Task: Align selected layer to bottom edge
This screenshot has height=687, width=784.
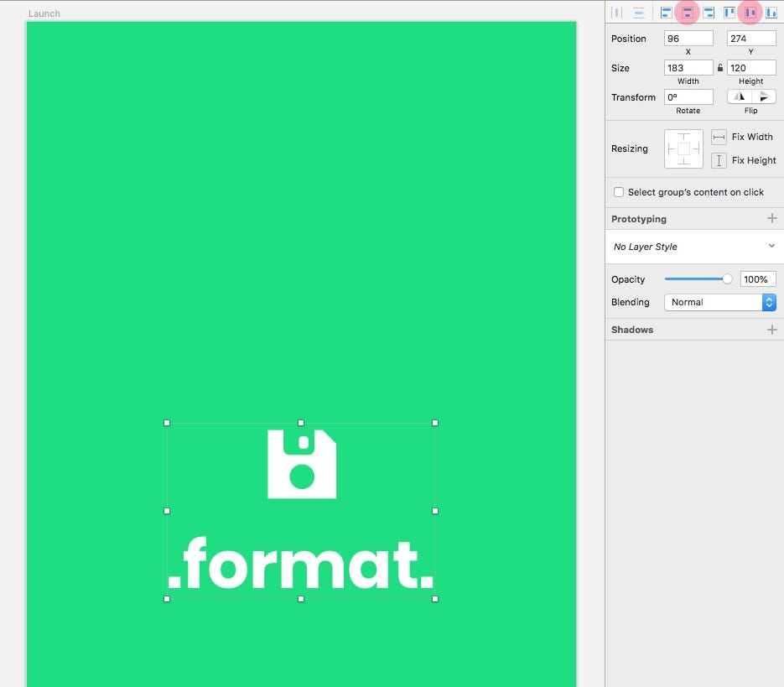Action: 771,13
